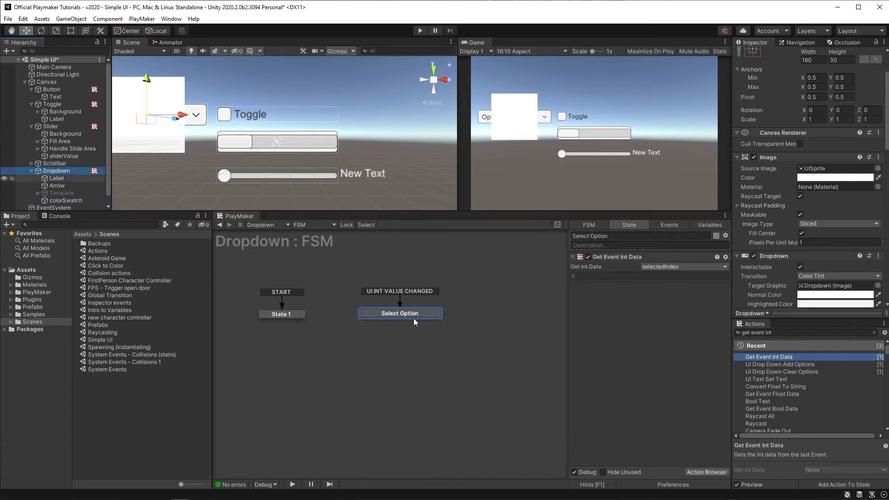Click Add Action To State button

pyautogui.click(x=844, y=485)
